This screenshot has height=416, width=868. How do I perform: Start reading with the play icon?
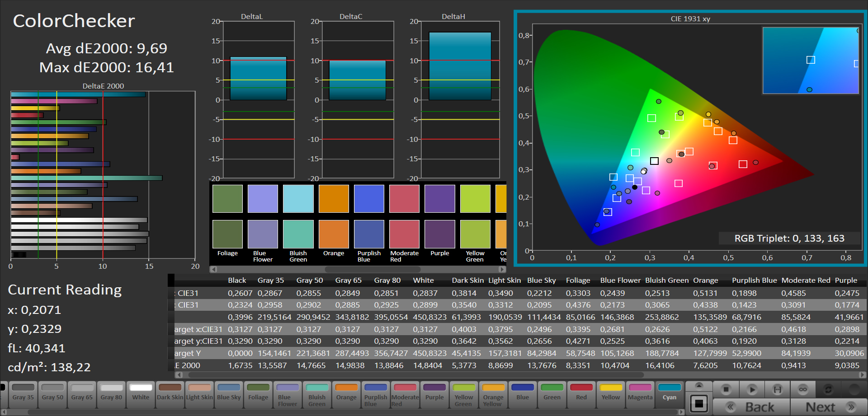click(x=752, y=389)
